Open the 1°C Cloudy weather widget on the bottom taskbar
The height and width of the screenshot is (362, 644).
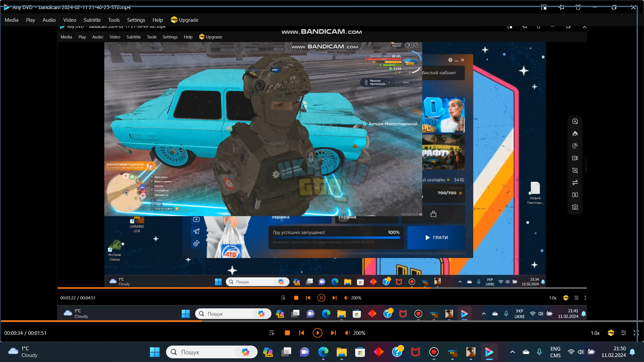(23, 352)
